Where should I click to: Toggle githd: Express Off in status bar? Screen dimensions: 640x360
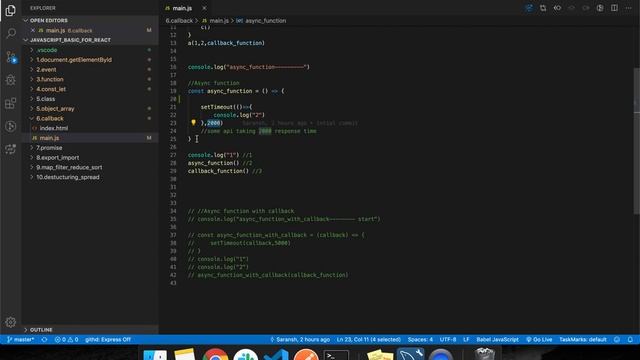coord(108,340)
